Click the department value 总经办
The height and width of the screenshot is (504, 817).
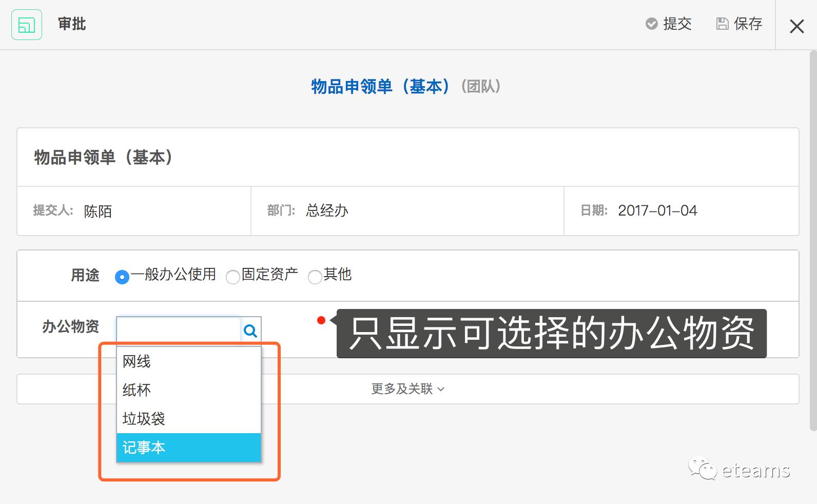click(x=327, y=210)
